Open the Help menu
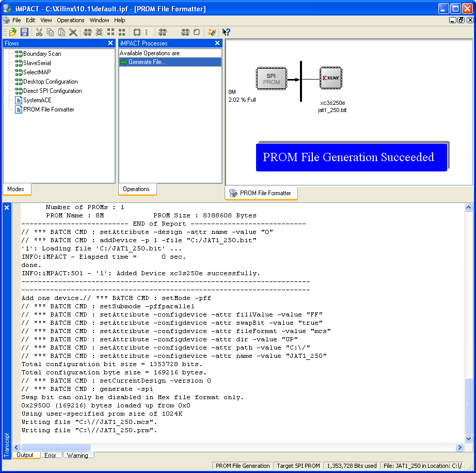Viewport: 476px width, 473px height. 120,20
